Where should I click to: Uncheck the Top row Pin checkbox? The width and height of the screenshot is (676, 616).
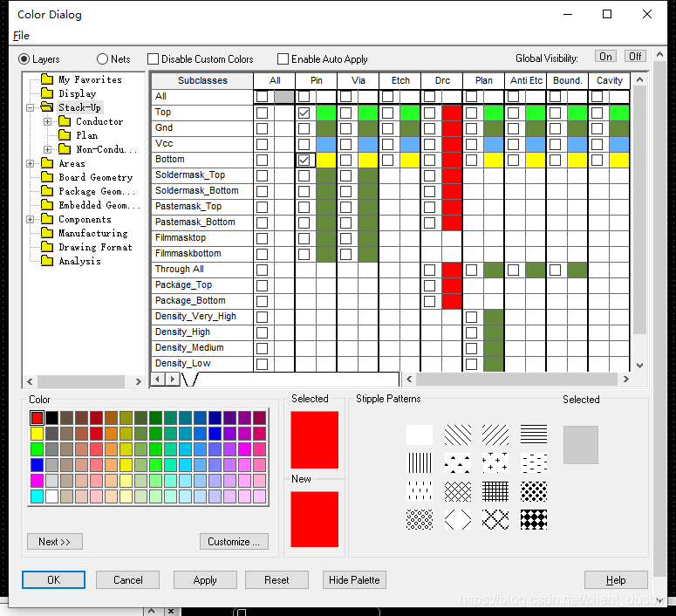coord(304,113)
